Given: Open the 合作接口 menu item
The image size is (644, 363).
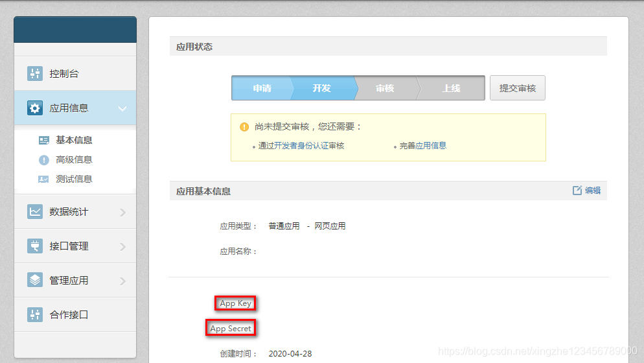Looking at the screenshot, I should click(x=75, y=314).
